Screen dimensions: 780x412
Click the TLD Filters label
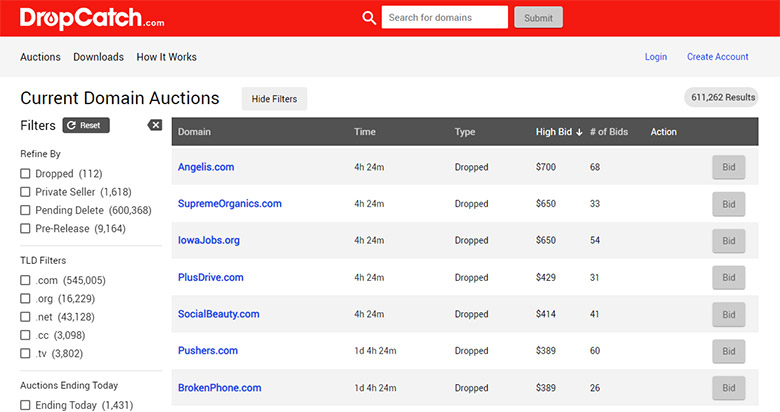(x=43, y=260)
